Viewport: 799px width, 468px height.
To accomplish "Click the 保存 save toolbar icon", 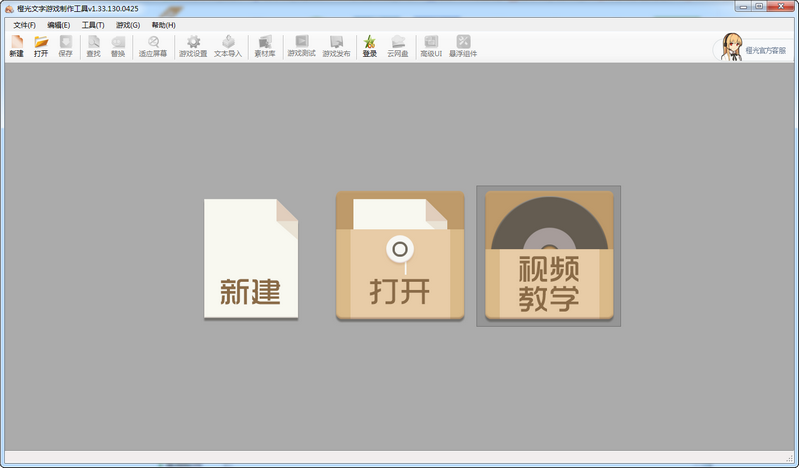I will click(x=65, y=46).
